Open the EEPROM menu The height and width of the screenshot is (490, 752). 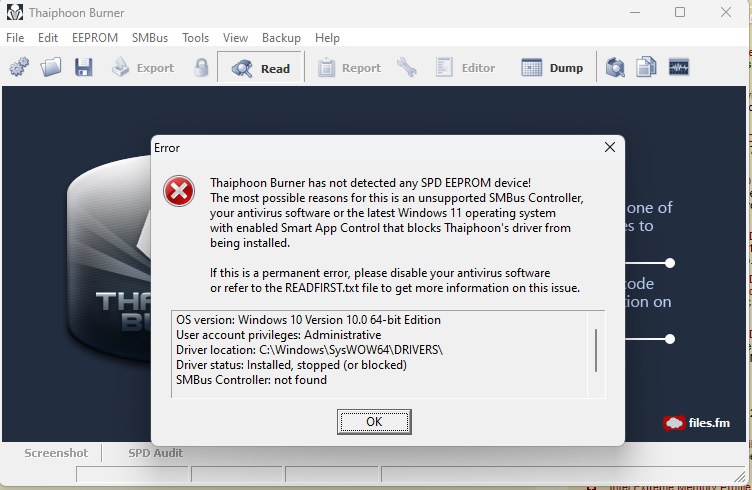point(94,38)
